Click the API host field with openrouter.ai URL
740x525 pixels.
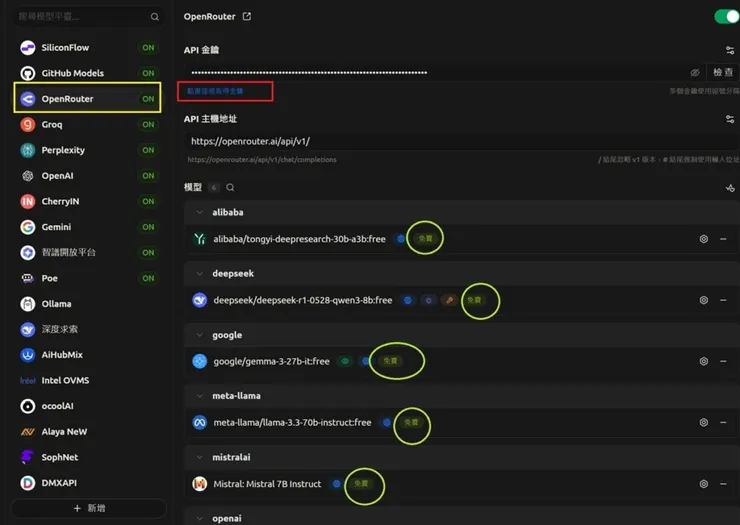[x=462, y=141]
